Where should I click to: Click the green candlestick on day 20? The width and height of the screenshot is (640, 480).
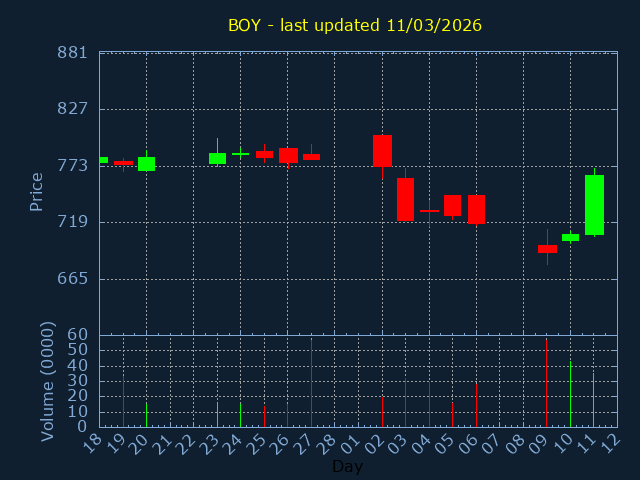tap(146, 164)
